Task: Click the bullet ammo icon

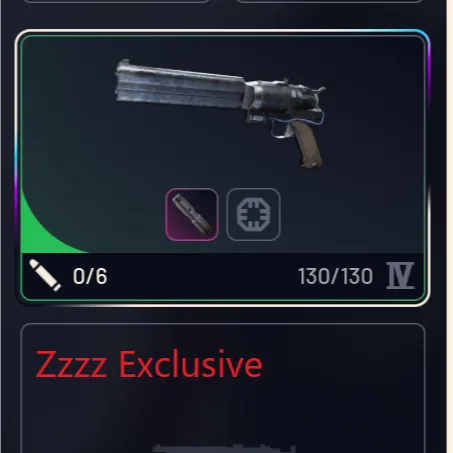Action: tap(45, 275)
